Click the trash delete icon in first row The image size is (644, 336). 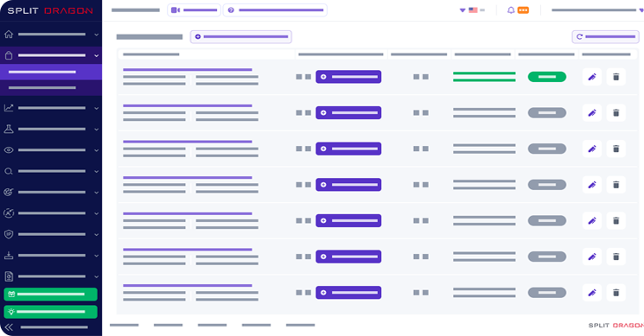pyautogui.click(x=615, y=77)
